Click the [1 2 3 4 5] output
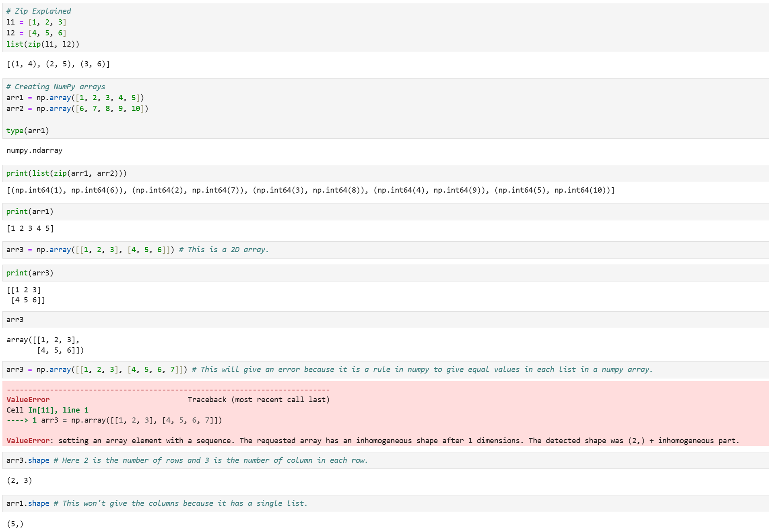Viewport: 769px width, 532px height. pos(30,228)
